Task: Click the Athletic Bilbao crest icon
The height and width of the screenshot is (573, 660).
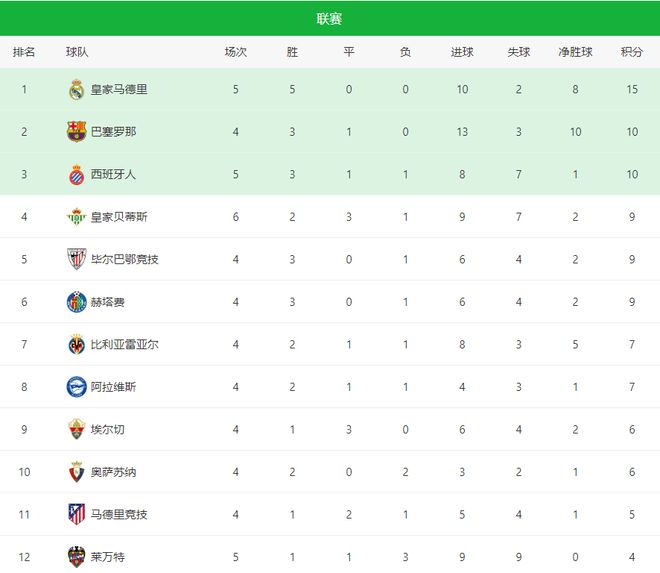Action: click(77, 259)
